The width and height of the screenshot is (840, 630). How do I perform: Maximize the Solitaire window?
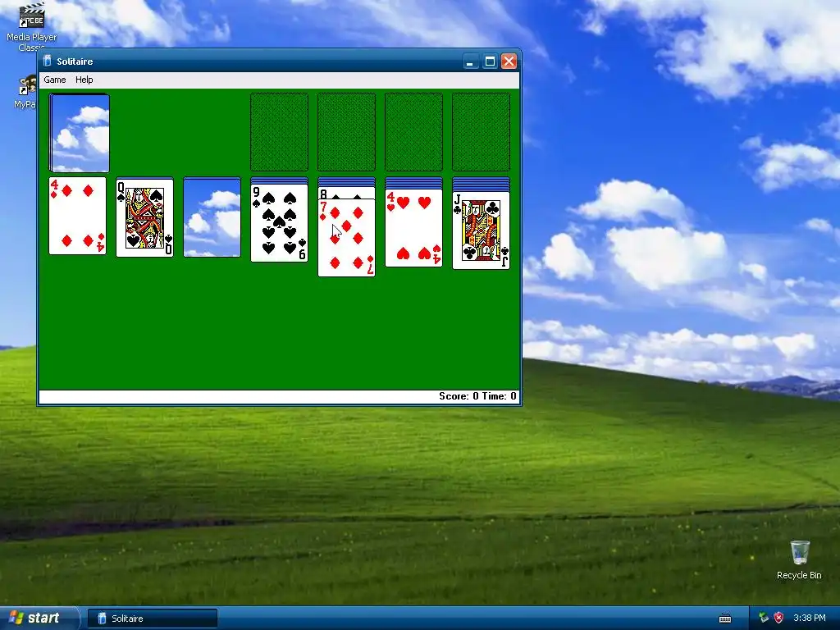tap(490, 61)
